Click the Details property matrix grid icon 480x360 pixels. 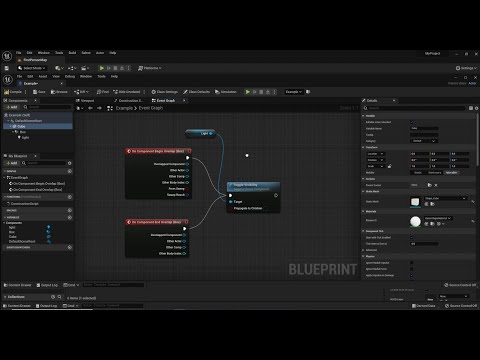point(471,108)
